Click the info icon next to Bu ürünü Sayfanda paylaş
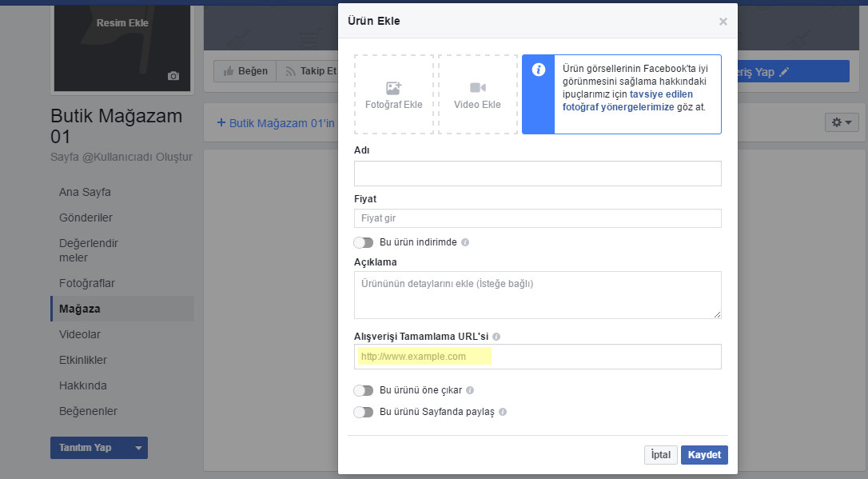The width and height of the screenshot is (868, 479). pos(503,412)
